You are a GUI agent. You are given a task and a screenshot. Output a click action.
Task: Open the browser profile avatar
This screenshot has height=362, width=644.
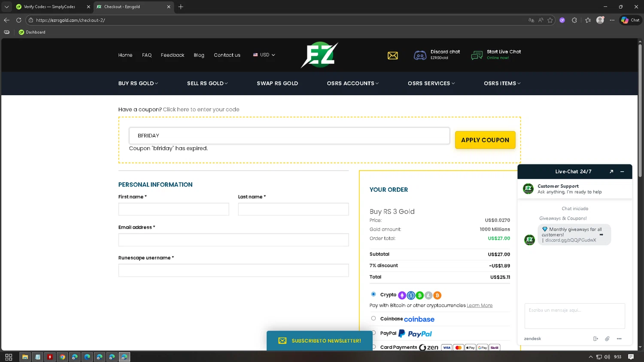[600, 20]
